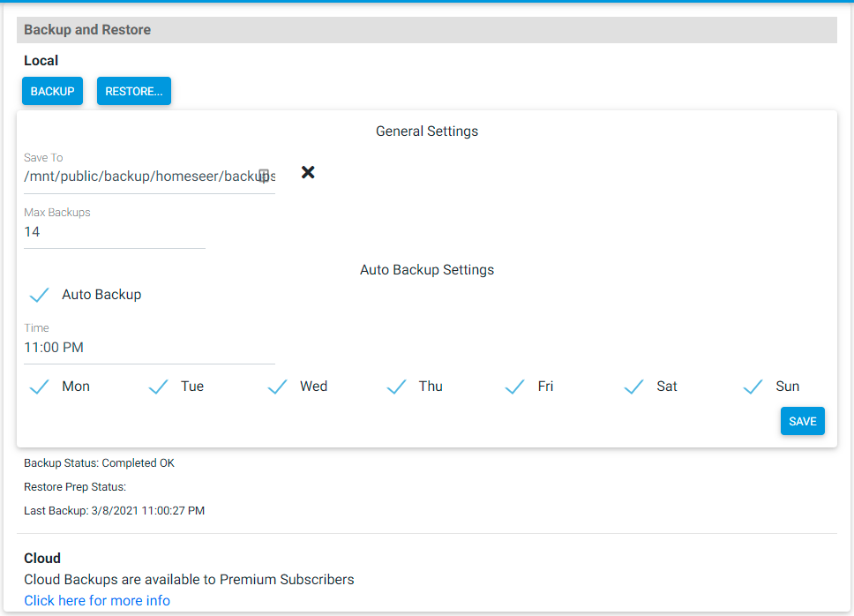The image size is (854, 616).
Task: Focus the Max Backups field
Action: click(x=115, y=232)
